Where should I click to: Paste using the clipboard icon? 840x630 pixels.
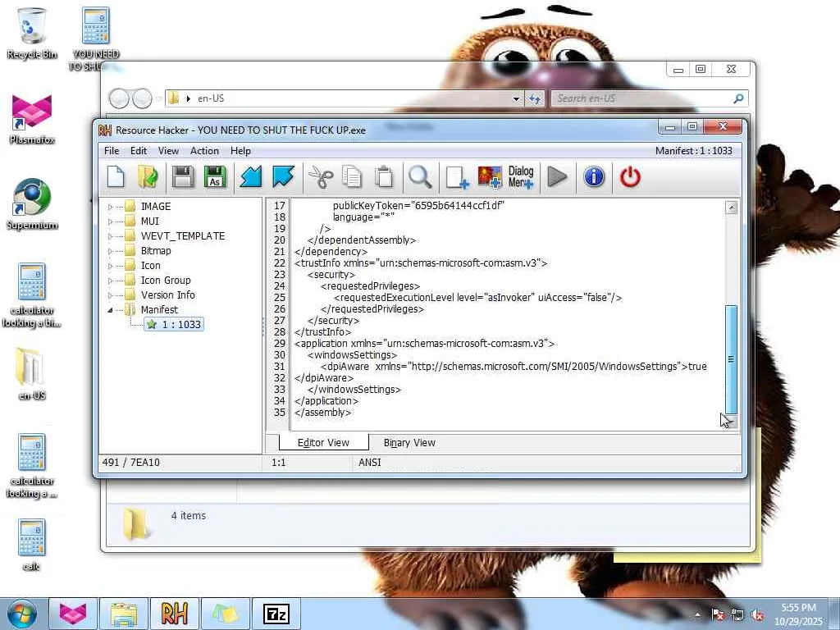pyautogui.click(x=384, y=177)
